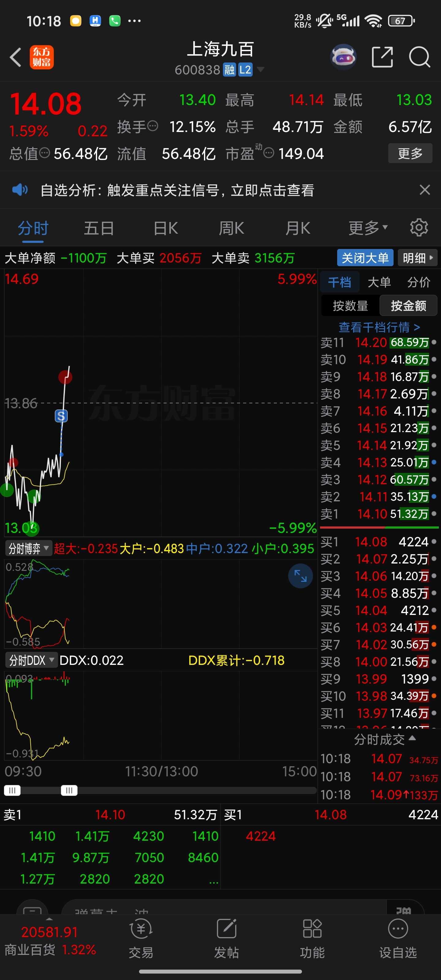Tap 设自选 add-to-watchlist icon

(x=398, y=939)
